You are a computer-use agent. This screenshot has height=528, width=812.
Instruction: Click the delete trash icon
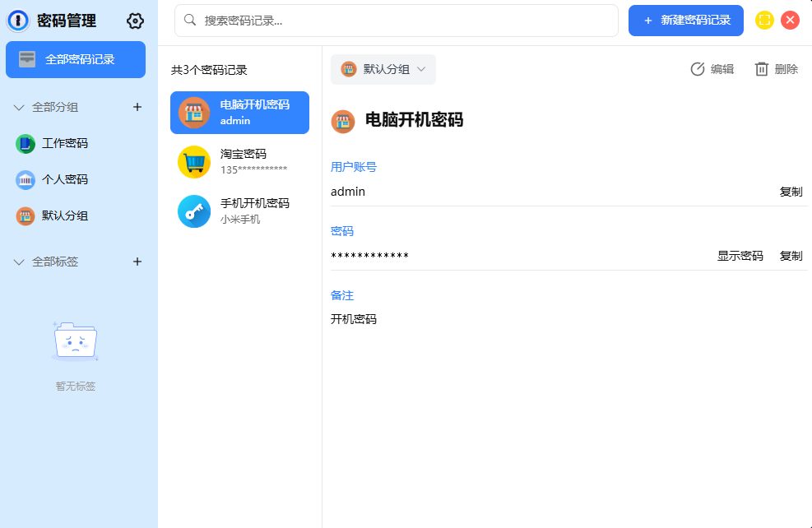[x=762, y=69]
